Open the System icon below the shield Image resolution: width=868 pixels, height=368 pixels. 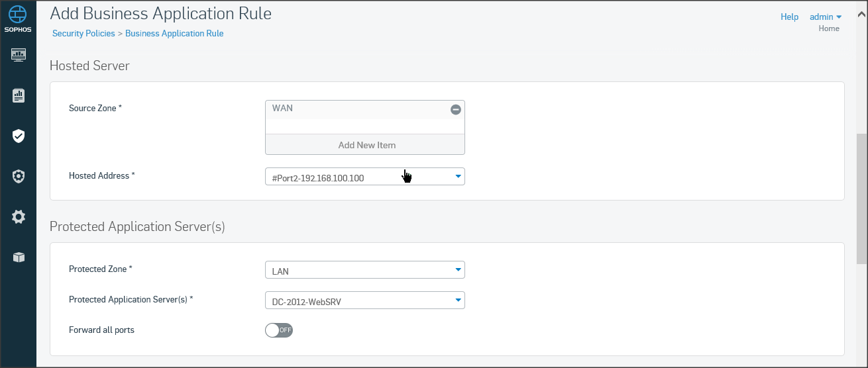pos(19,176)
